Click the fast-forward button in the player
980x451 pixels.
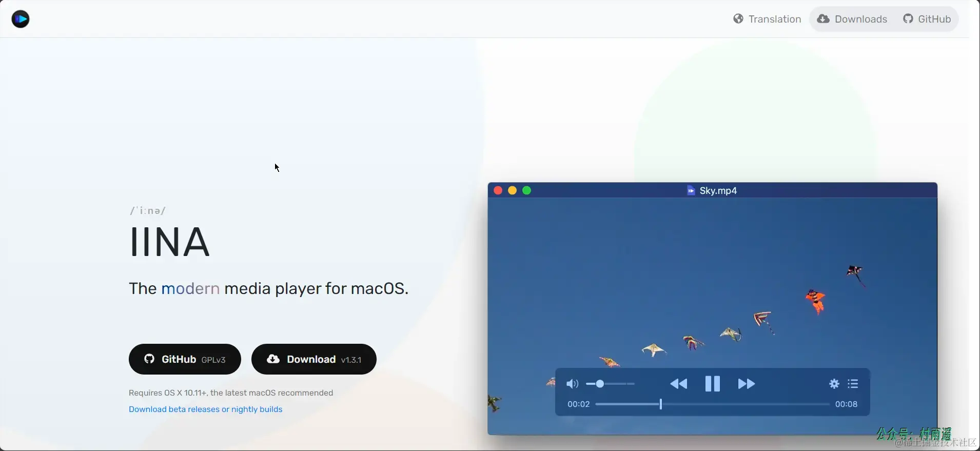[x=747, y=384]
